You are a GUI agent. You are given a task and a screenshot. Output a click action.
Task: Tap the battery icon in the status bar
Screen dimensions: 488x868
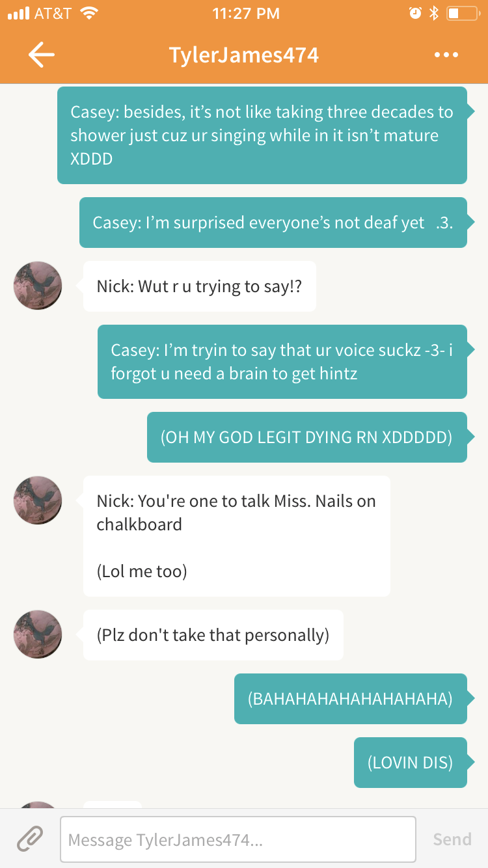coord(462,13)
